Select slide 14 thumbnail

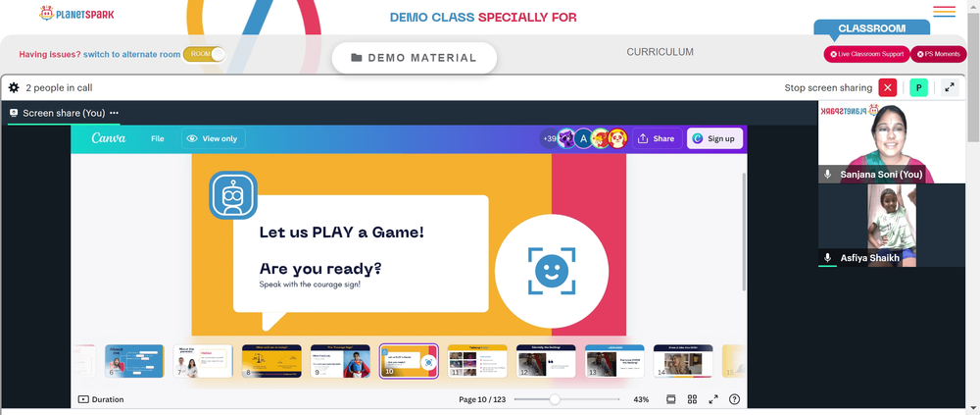point(683,361)
